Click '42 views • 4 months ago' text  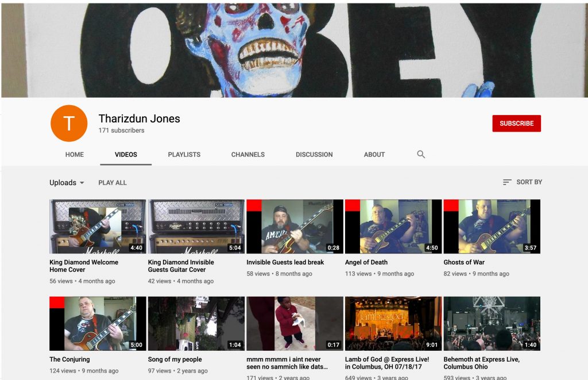(x=181, y=281)
